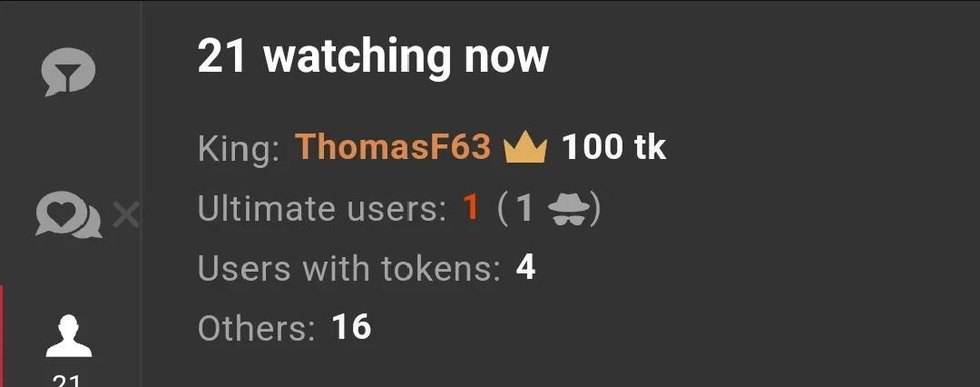Select the King label text
980x387 pixels.
pos(239,149)
